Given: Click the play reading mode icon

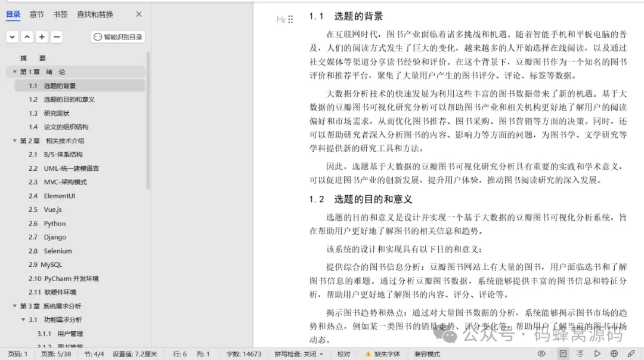Looking at the screenshot, I should 597,354.
